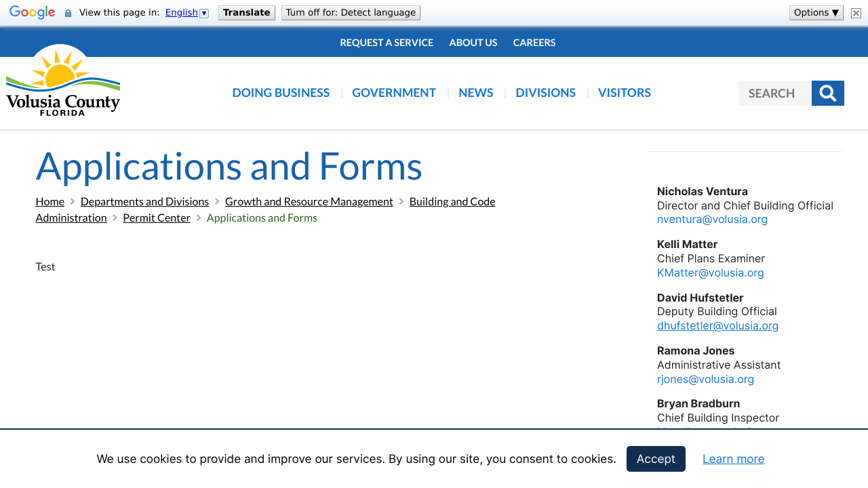
Task: Navigate to the Careers page
Action: click(x=534, y=43)
